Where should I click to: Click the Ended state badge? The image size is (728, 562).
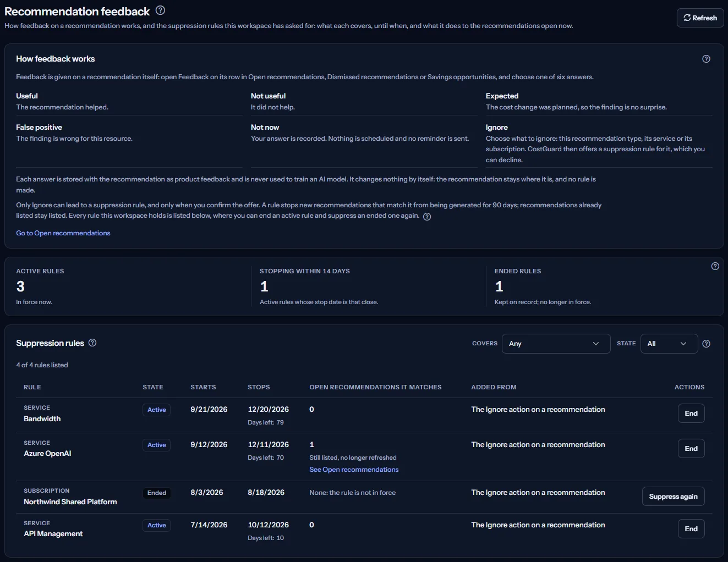(x=156, y=493)
